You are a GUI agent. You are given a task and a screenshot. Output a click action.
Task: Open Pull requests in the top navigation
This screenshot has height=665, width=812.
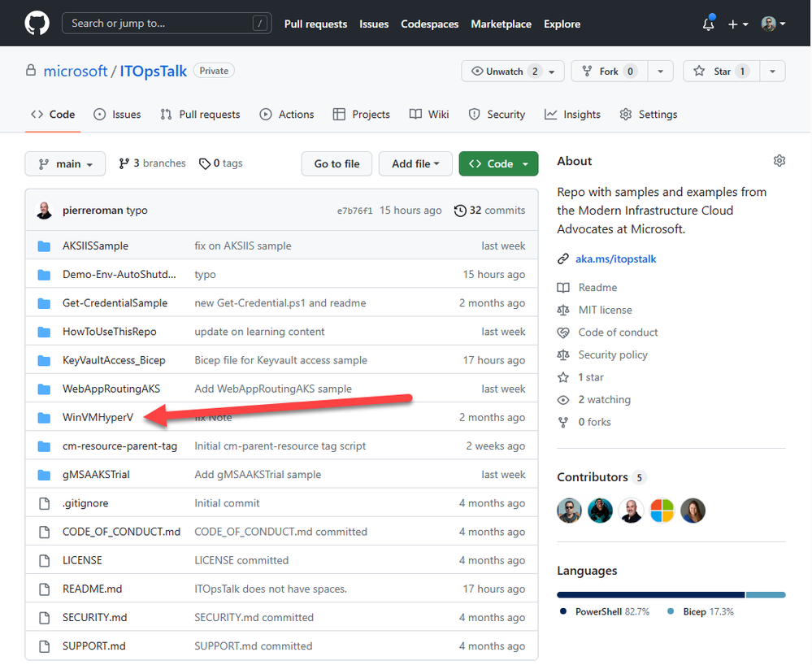[316, 24]
